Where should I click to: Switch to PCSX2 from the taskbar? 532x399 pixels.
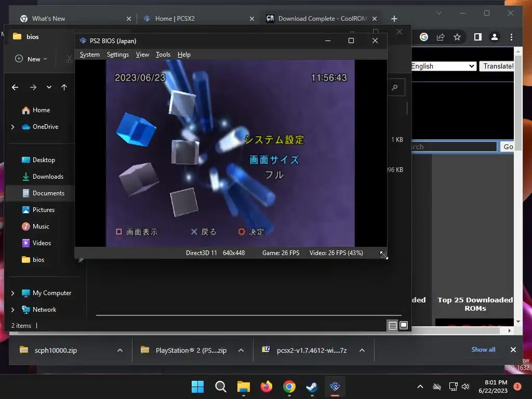[x=335, y=387]
